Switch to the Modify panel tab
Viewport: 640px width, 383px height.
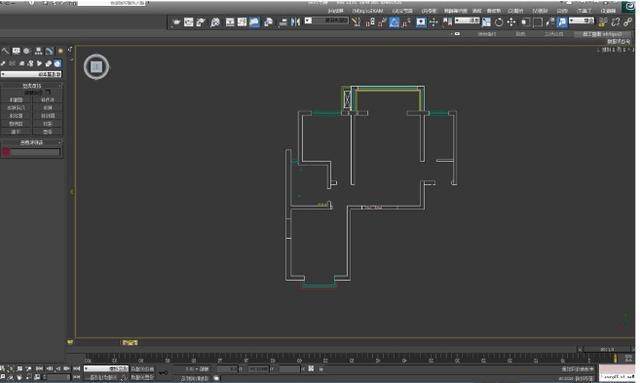[49, 51]
